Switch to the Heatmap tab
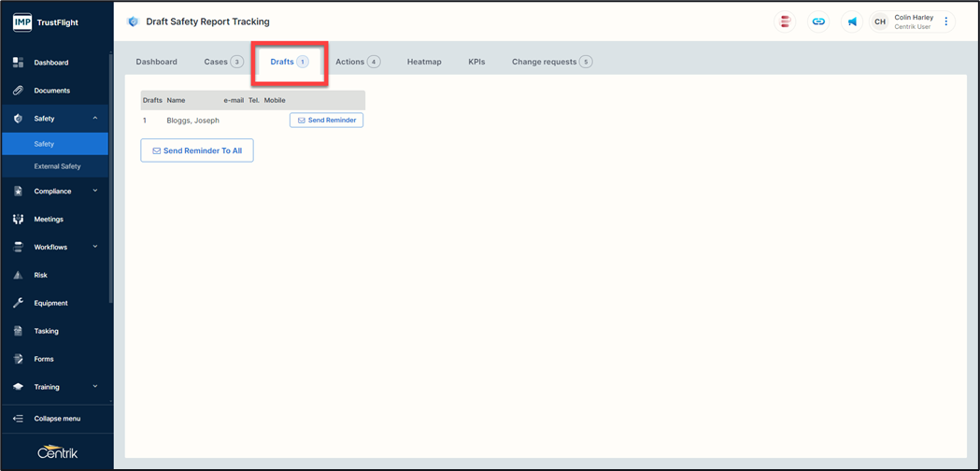 click(424, 62)
